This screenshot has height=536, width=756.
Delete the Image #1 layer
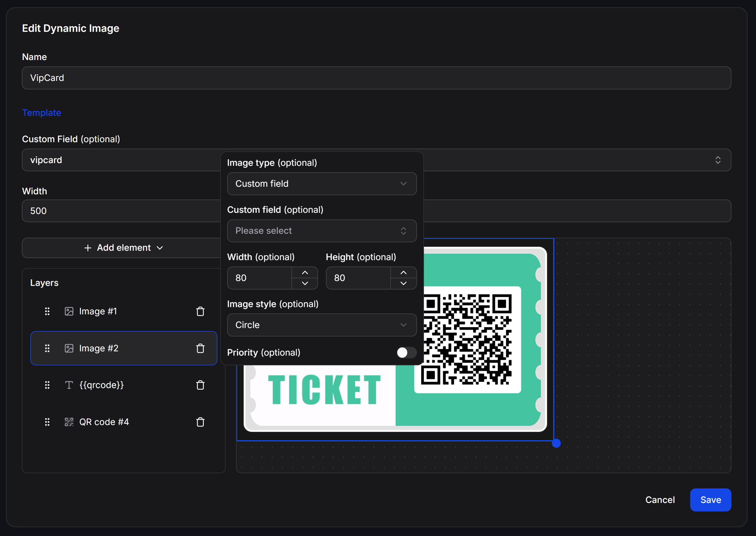coord(200,311)
